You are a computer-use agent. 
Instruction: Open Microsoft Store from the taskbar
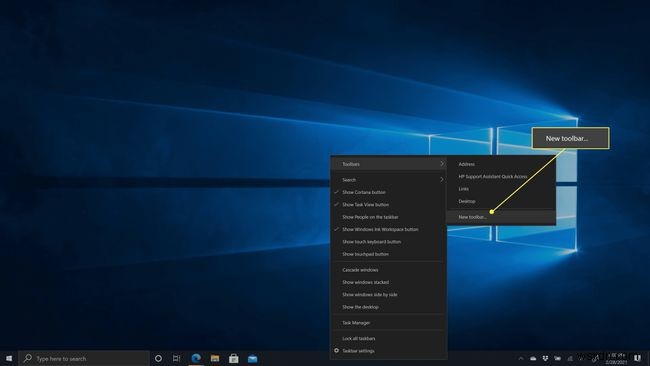[x=234, y=358]
